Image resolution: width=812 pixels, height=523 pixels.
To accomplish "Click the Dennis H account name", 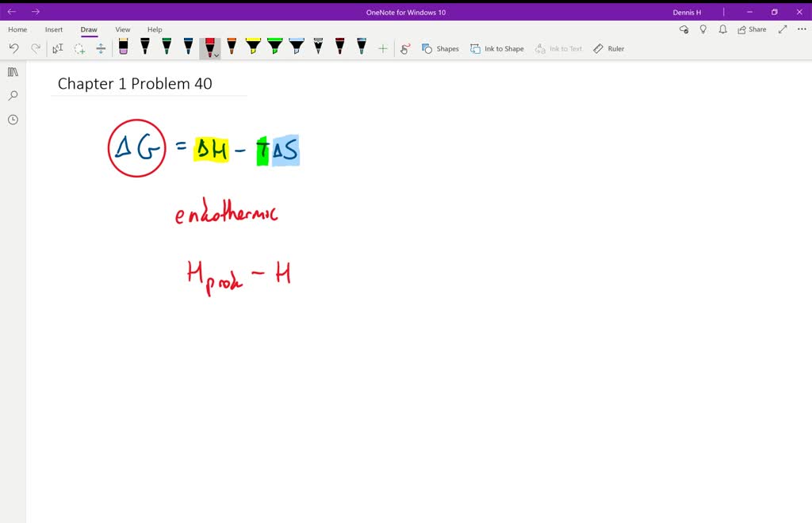I will (x=687, y=12).
